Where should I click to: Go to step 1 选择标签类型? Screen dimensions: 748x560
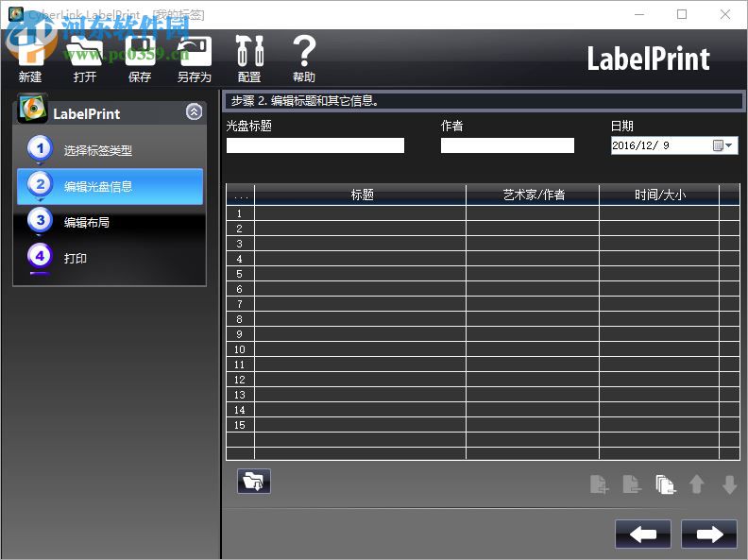pos(110,150)
